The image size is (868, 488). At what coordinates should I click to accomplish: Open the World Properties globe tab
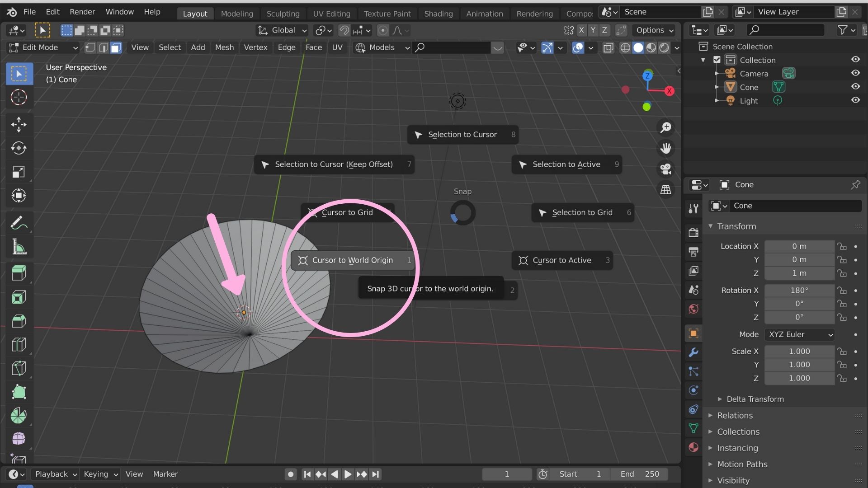693,309
